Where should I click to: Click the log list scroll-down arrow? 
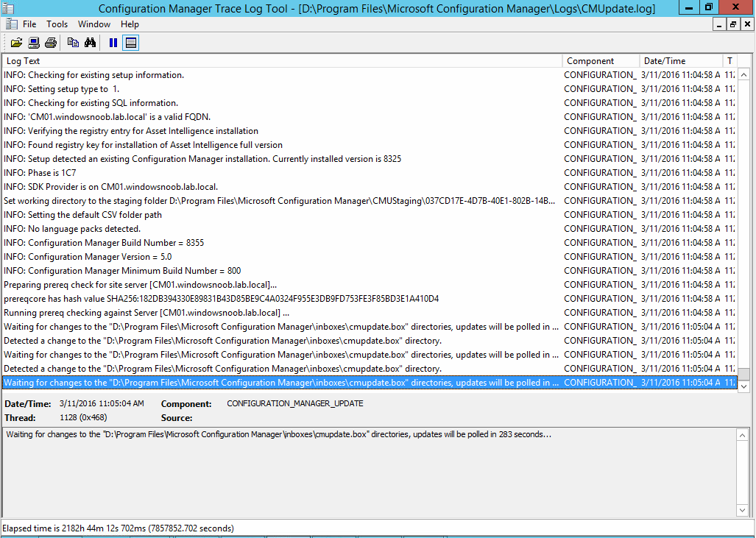click(744, 386)
